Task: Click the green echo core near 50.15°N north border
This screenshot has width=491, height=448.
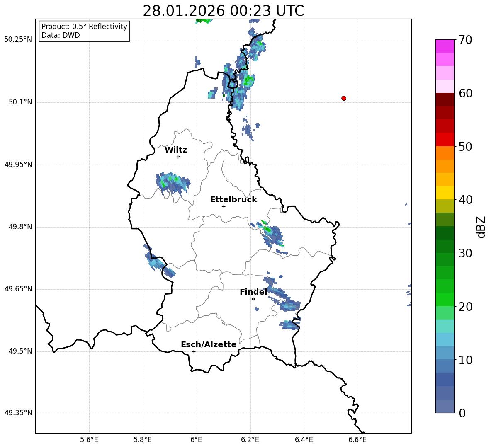Action: pos(249,80)
